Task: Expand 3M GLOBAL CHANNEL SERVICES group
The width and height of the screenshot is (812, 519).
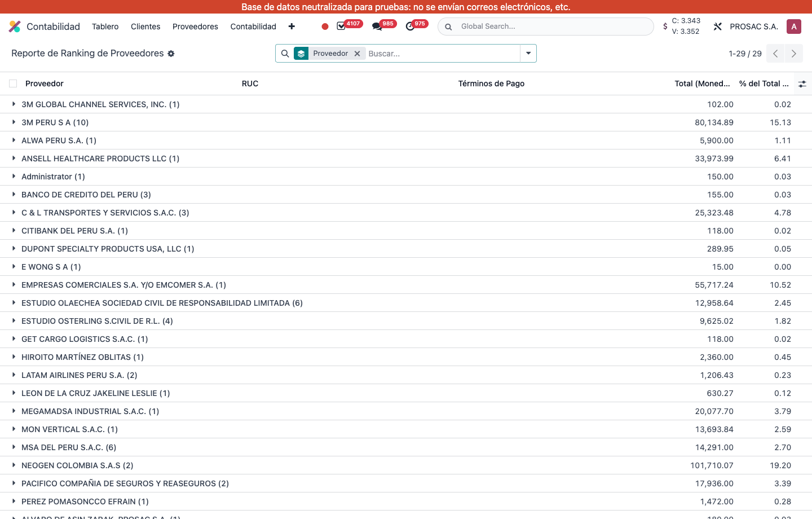Action: (x=14, y=104)
